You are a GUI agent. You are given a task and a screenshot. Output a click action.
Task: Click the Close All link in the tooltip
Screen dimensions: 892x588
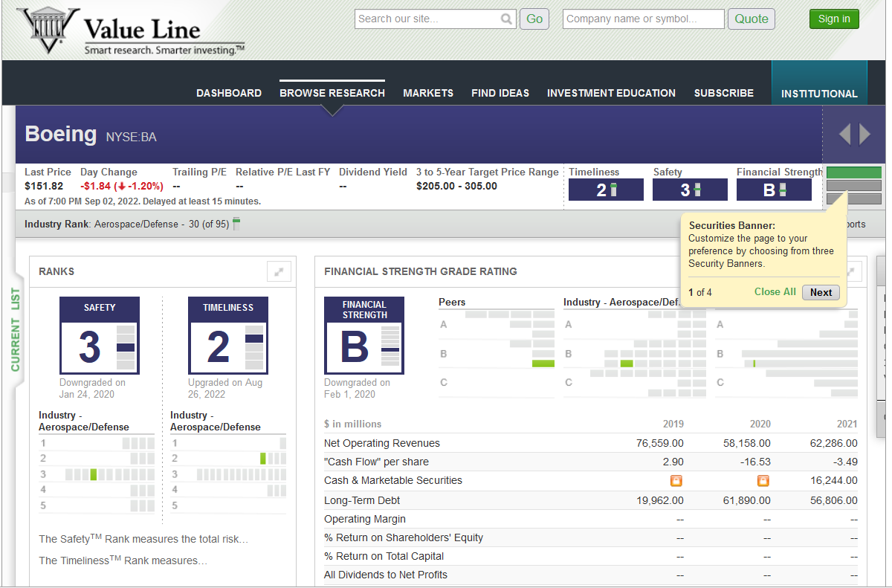775,292
